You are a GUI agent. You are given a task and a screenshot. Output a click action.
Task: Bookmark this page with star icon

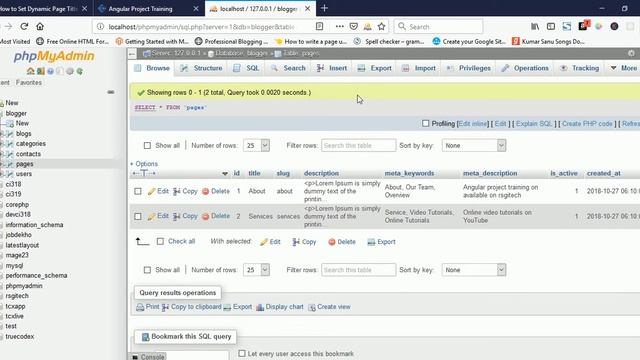tap(381, 27)
